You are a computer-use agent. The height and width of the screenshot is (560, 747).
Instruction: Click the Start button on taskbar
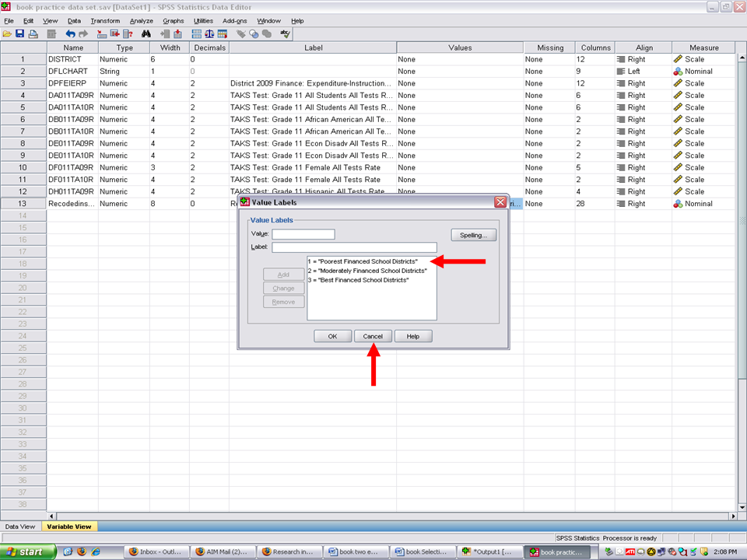(x=26, y=551)
